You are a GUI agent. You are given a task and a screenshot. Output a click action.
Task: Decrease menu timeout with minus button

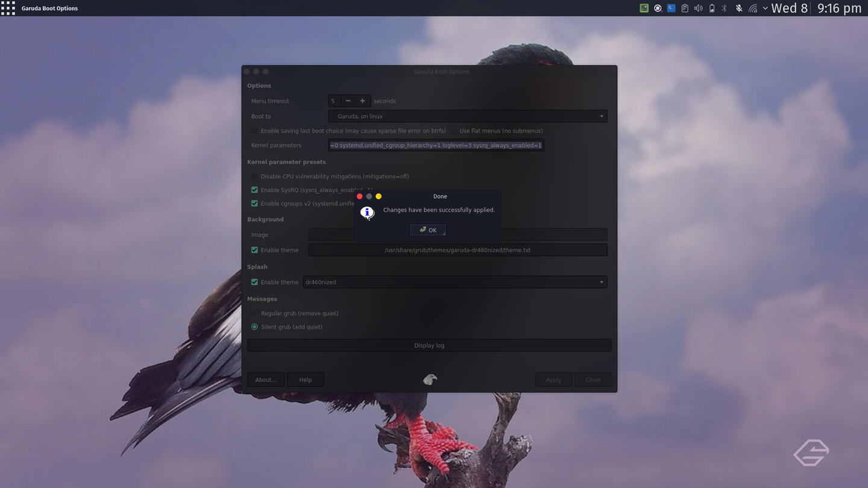(348, 101)
